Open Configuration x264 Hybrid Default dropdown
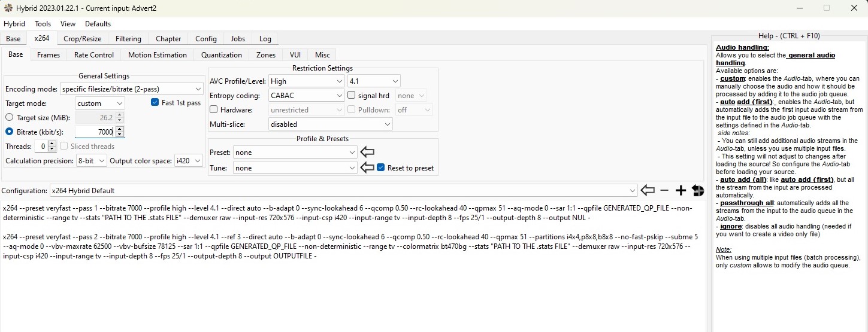This screenshot has height=332, width=868. coord(344,191)
